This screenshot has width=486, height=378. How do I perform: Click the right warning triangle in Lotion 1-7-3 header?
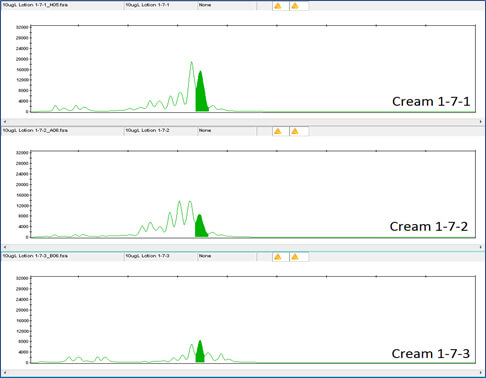pos(295,257)
